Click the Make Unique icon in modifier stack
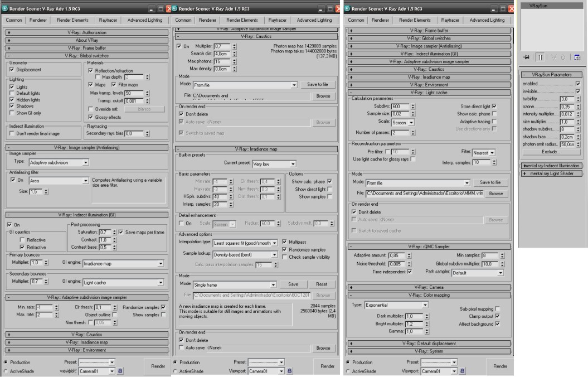Image resolution: width=588 pixels, height=377 pixels. point(553,57)
